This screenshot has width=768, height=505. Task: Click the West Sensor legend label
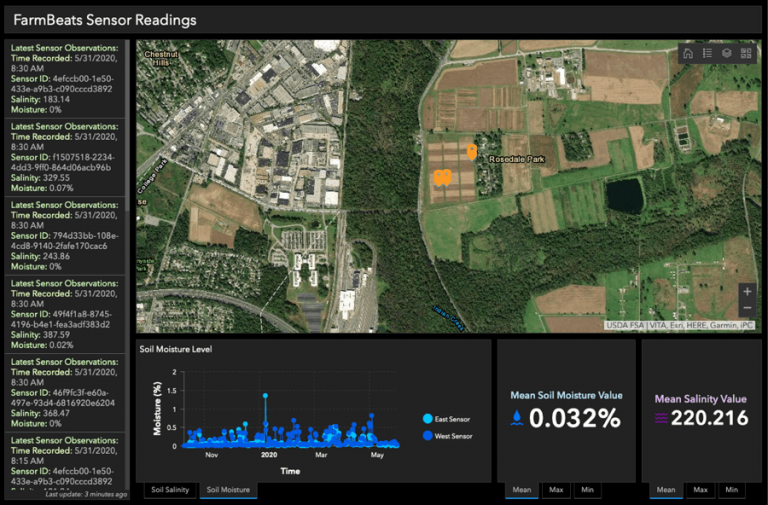point(454,436)
